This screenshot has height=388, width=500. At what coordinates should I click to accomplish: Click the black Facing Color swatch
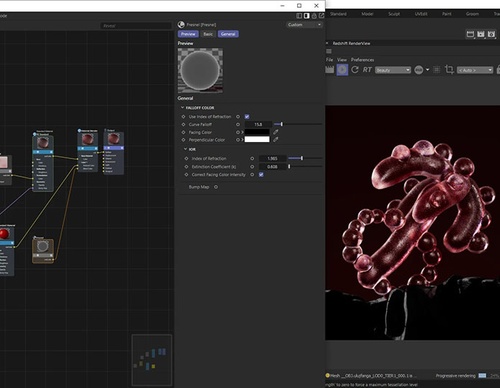[257, 132]
